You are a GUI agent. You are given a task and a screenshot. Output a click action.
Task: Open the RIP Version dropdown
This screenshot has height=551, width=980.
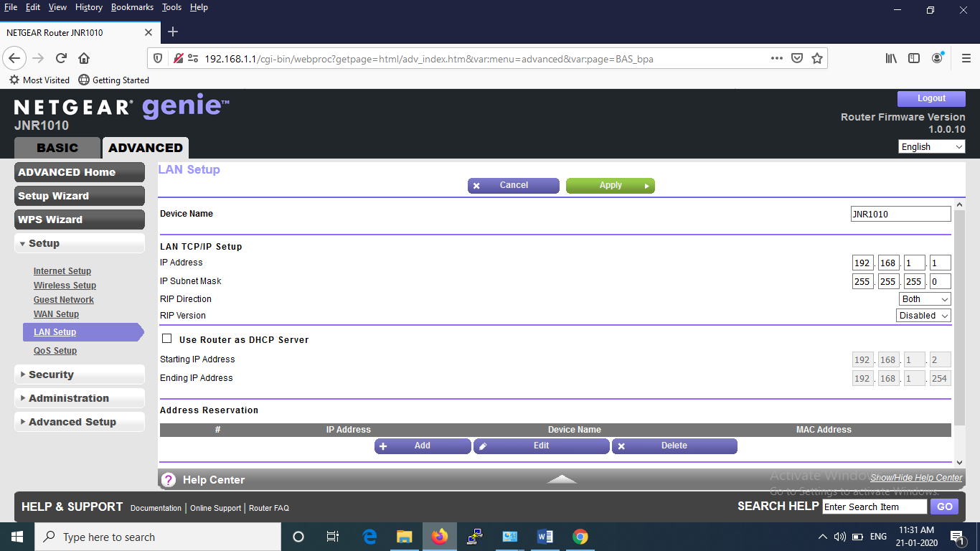pos(924,316)
